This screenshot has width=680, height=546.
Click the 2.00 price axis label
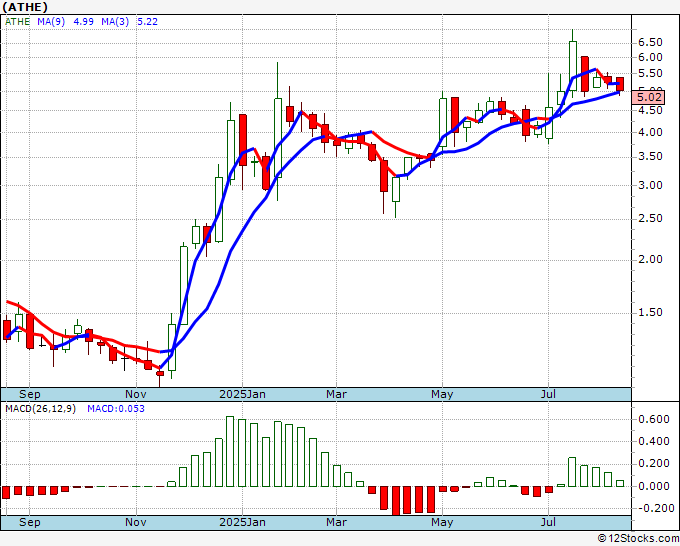pyautogui.click(x=650, y=259)
